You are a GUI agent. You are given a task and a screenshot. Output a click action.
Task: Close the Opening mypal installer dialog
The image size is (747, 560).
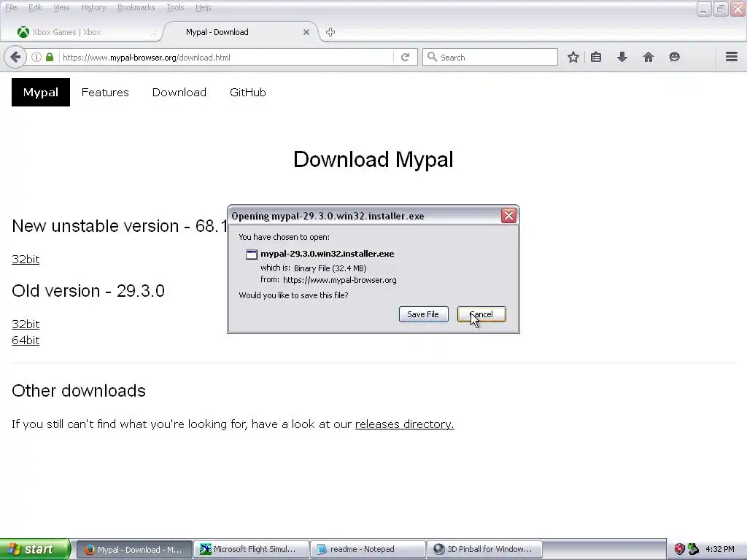[508, 216]
